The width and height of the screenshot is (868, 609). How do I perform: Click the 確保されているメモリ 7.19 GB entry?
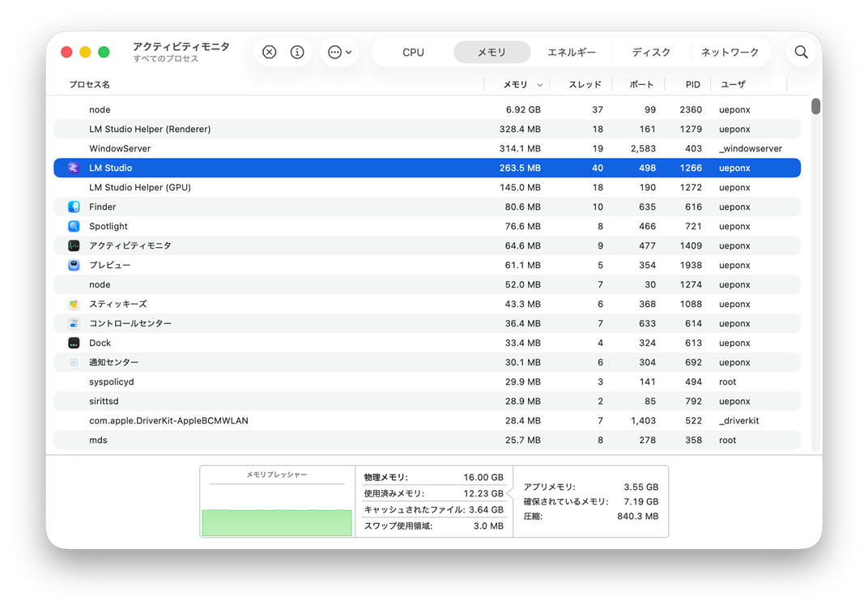[x=590, y=501]
